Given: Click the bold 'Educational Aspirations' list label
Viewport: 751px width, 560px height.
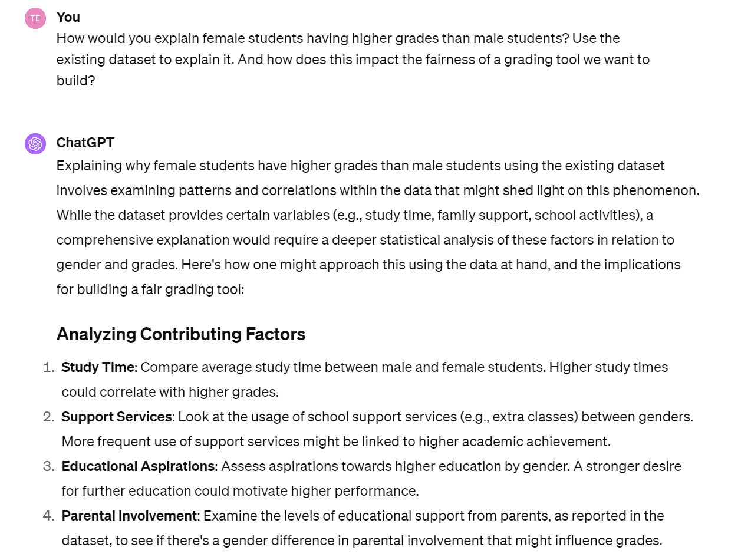Looking at the screenshot, I should coord(138,466).
